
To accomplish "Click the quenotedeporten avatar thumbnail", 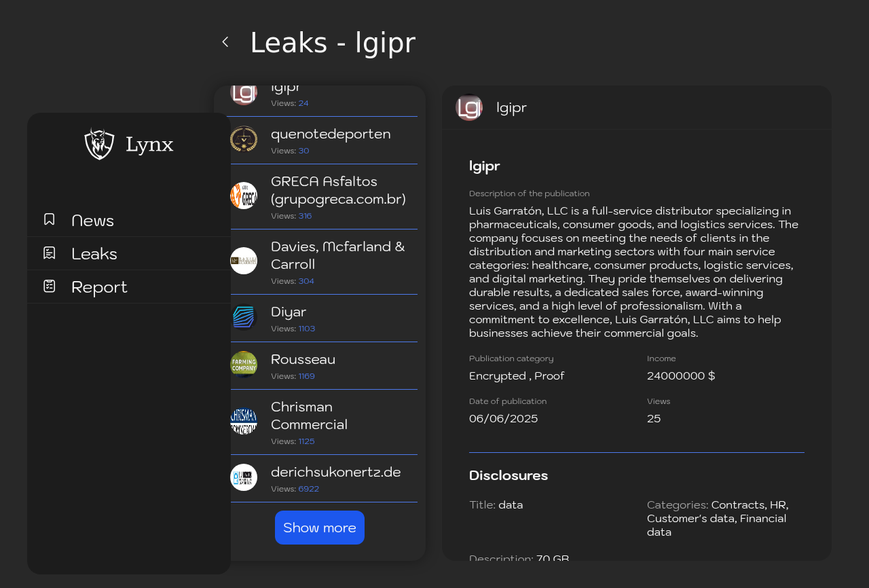I will click(244, 139).
